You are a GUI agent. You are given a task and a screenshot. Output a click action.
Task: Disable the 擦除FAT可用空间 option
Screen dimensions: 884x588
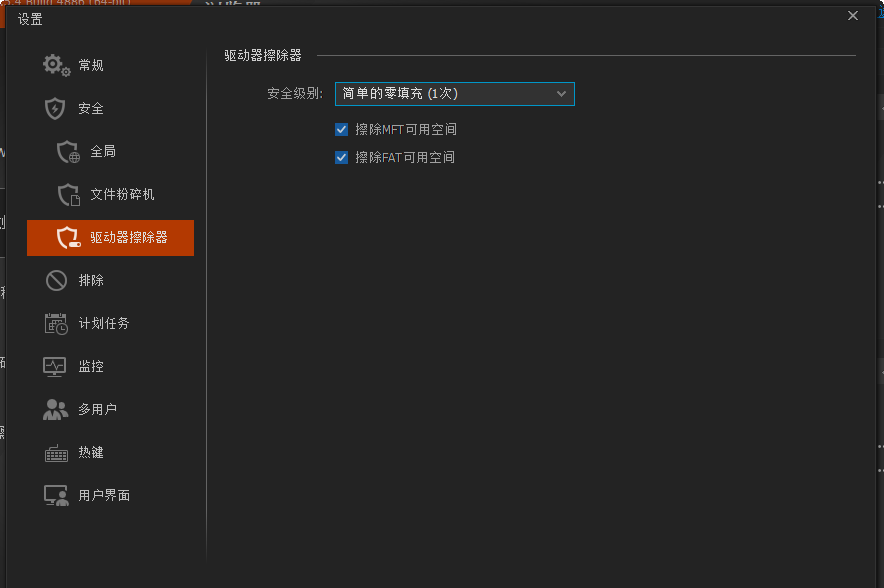(x=342, y=157)
